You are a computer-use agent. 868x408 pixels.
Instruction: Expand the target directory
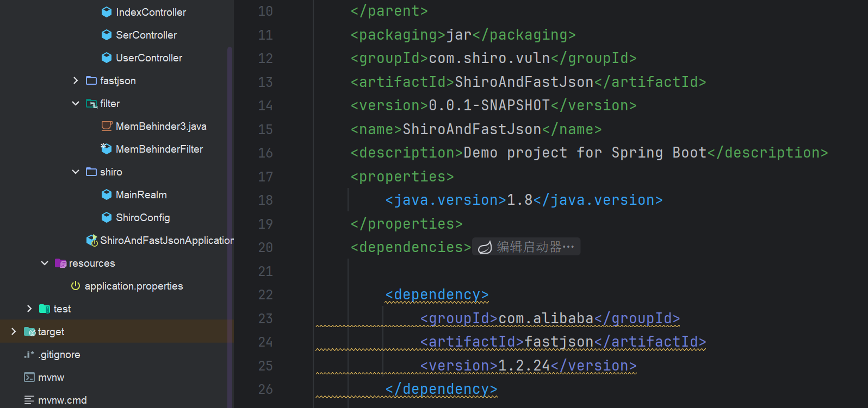click(14, 331)
